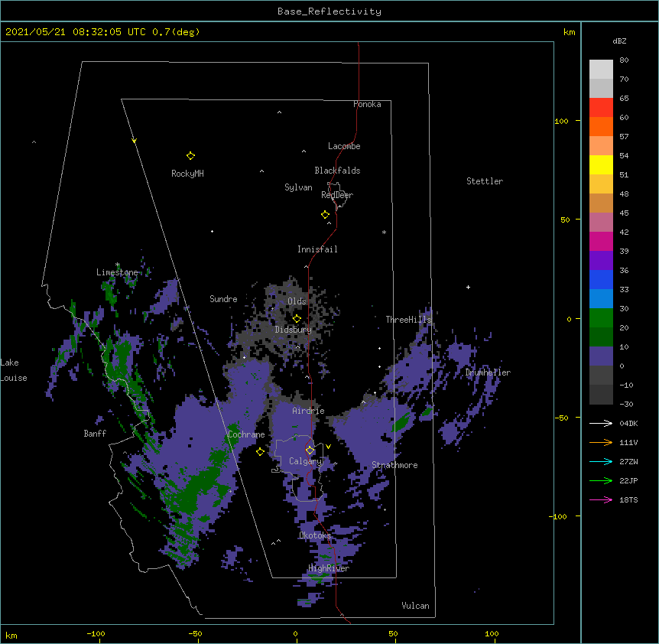
Task: Click the Ponoka city label
Action: (367, 104)
